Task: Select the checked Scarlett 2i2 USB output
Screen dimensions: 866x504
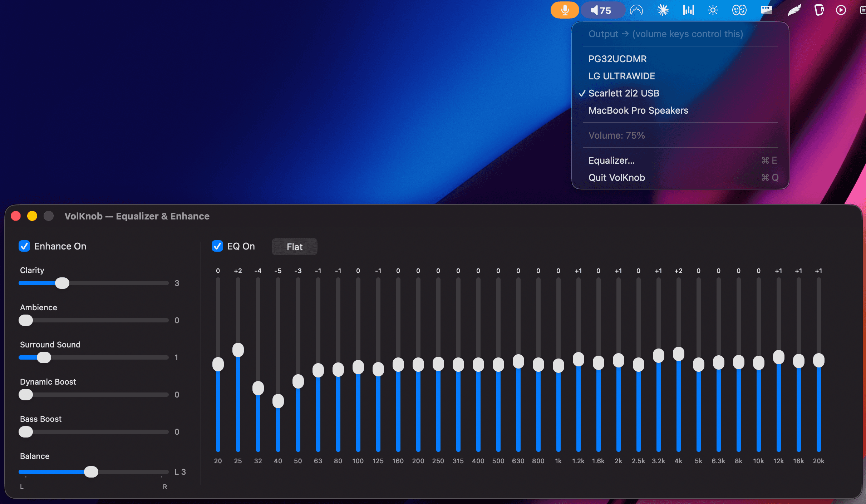Action: 680,93
